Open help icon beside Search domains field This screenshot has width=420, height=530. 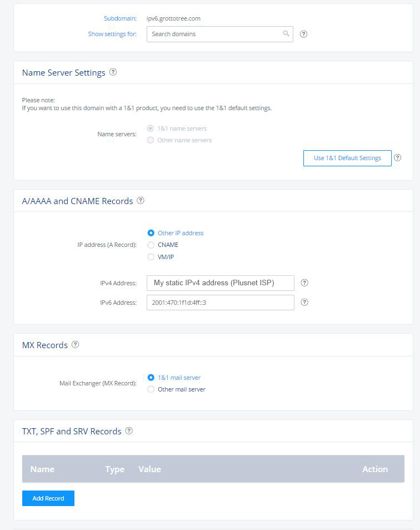pos(303,34)
